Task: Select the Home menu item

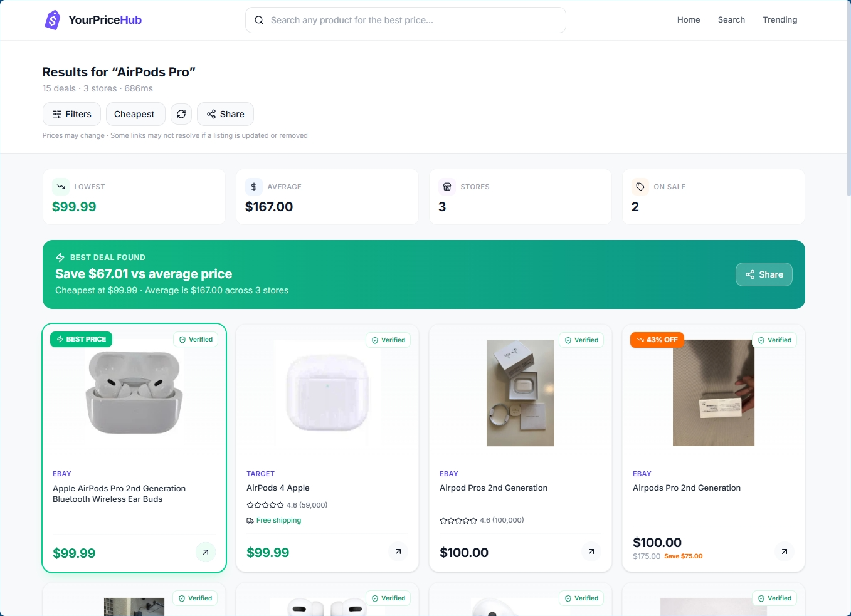Action: click(689, 19)
